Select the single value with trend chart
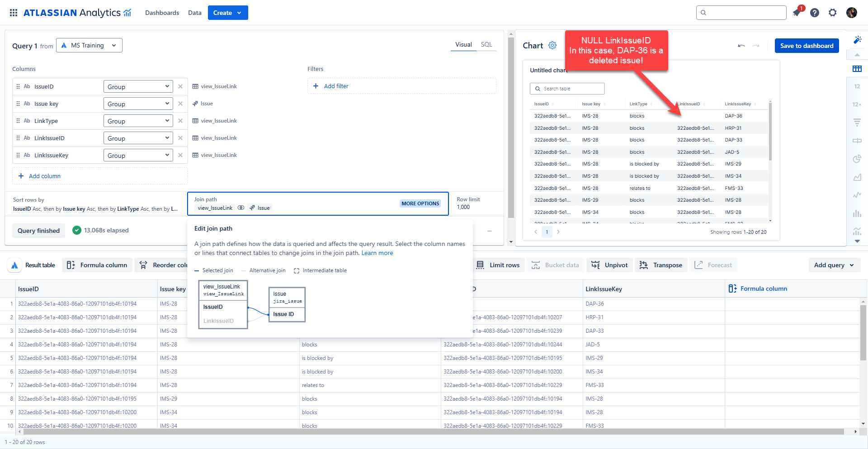The height and width of the screenshot is (449, 868). (x=857, y=104)
